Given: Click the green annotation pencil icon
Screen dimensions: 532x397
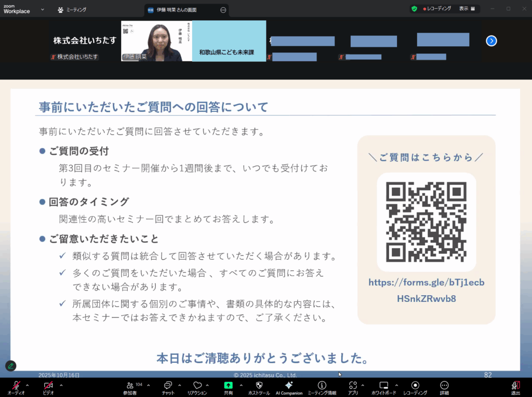Looking at the screenshot, I should pyautogui.click(x=11, y=366).
